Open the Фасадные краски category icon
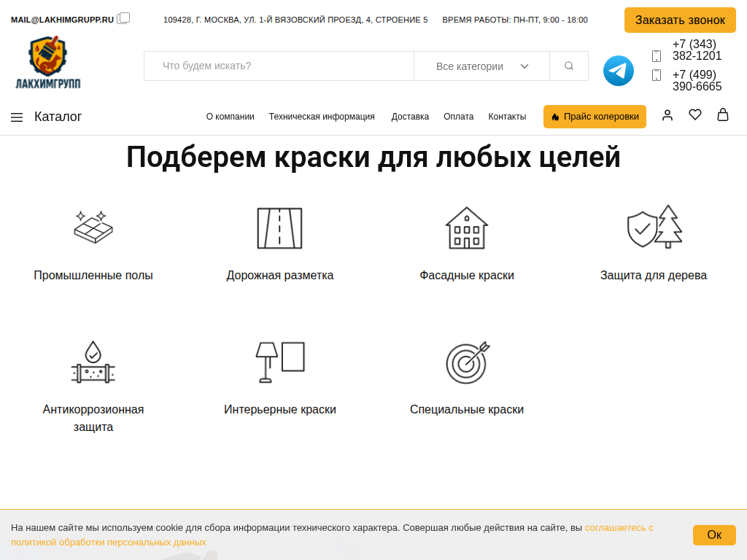The image size is (747, 560). 466,227
